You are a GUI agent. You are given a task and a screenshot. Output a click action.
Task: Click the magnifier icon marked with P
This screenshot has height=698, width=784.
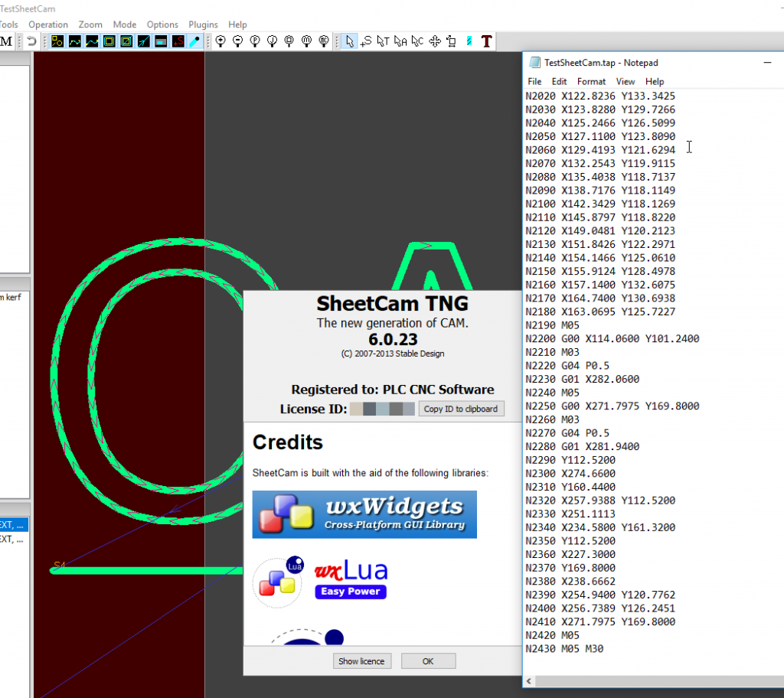(x=255, y=41)
